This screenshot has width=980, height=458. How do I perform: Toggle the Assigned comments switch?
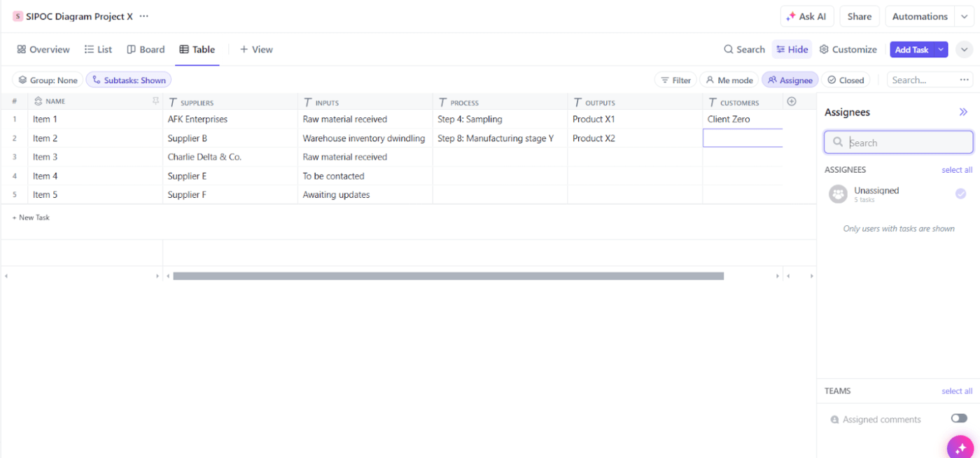tap(959, 418)
